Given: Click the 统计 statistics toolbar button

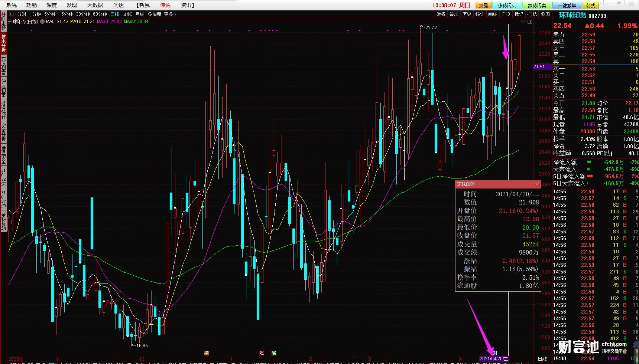Looking at the screenshot, I should tap(480, 14).
